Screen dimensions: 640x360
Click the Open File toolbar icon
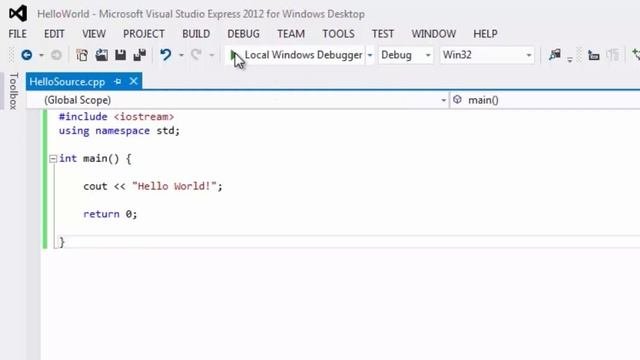point(101,55)
